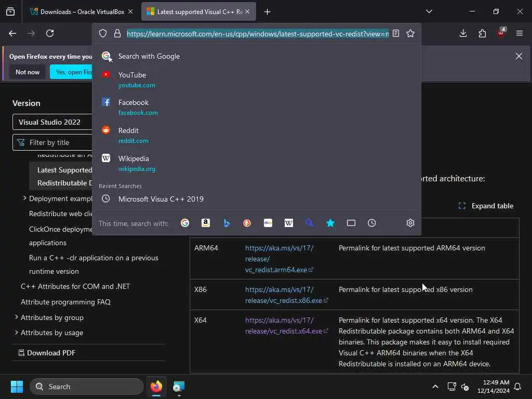Search history using the clock icon
532x399 pixels.
tap(372, 223)
